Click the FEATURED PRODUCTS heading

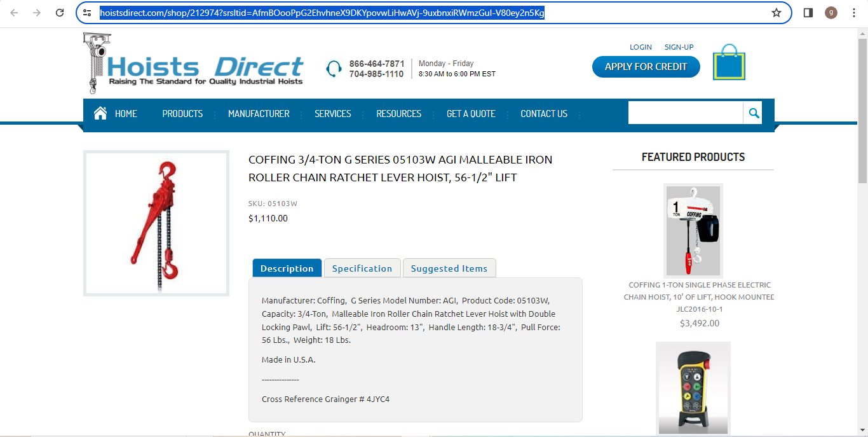(x=693, y=157)
